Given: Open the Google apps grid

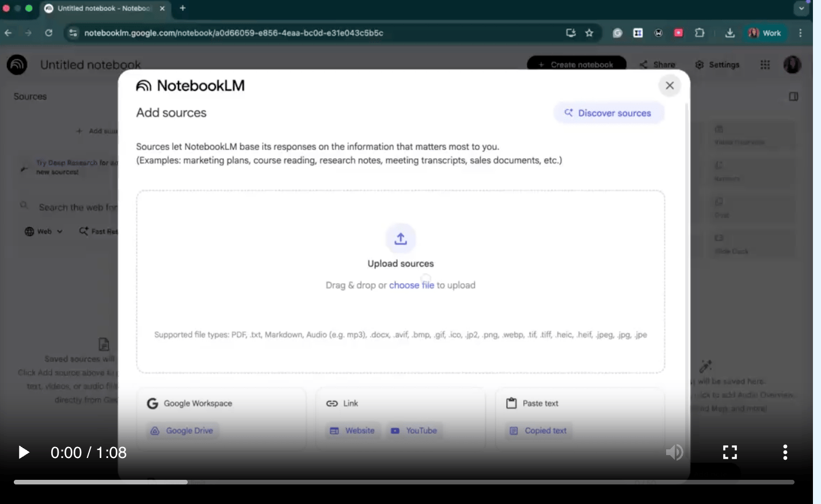Looking at the screenshot, I should coord(765,64).
